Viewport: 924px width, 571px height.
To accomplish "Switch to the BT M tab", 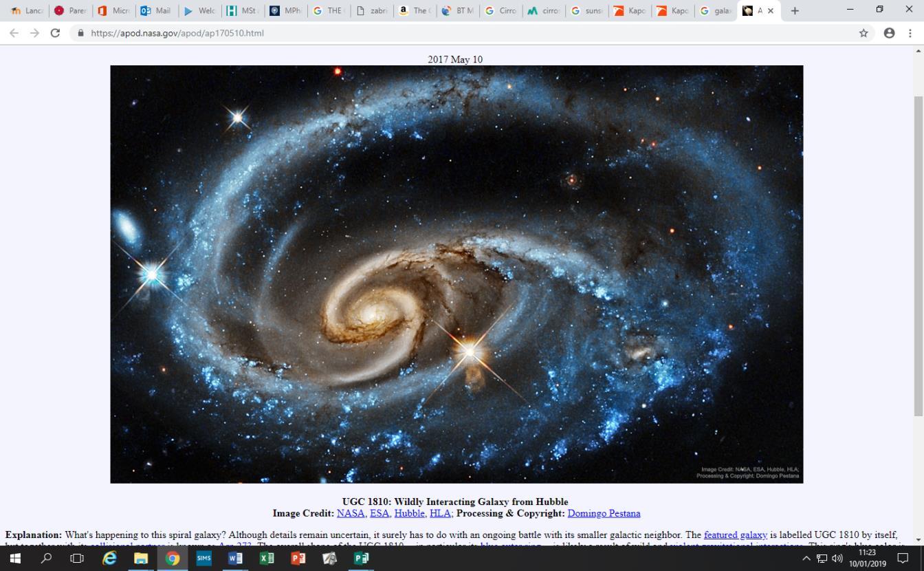I will [x=456, y=10].
